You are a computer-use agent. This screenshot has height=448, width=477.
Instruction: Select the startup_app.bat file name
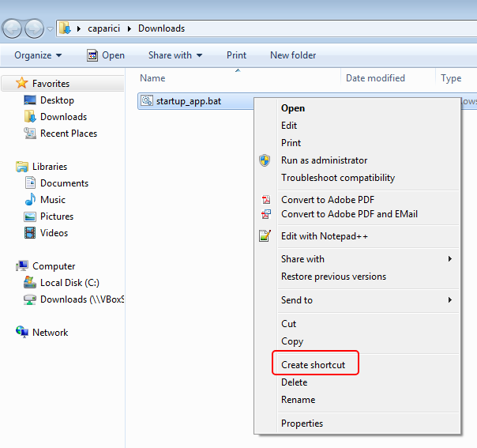[189, 101]
